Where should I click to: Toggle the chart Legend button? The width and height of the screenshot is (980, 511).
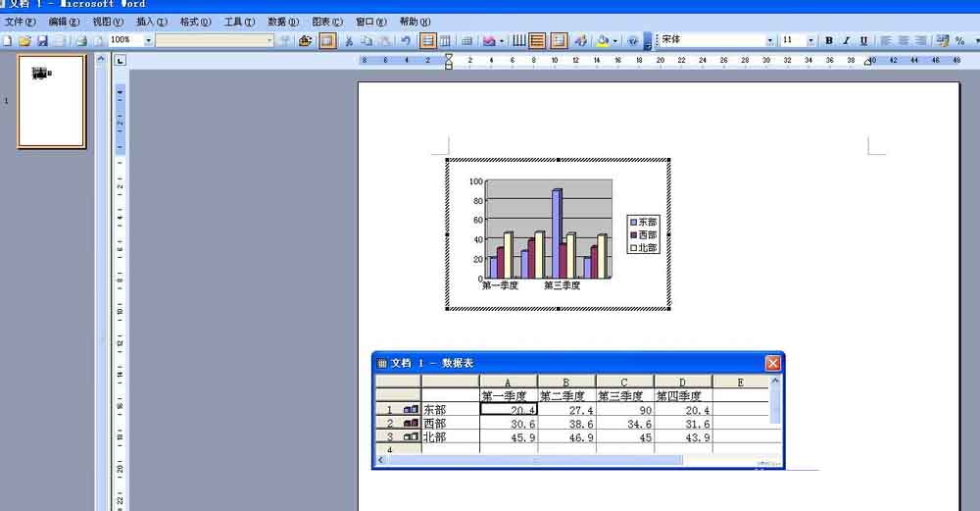tap(559, 40)
